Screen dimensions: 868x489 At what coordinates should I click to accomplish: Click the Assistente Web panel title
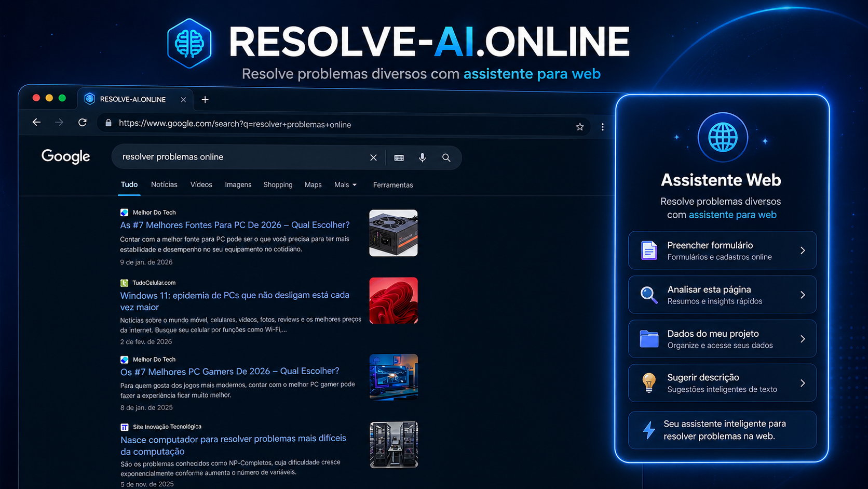(x=721, y=180)
